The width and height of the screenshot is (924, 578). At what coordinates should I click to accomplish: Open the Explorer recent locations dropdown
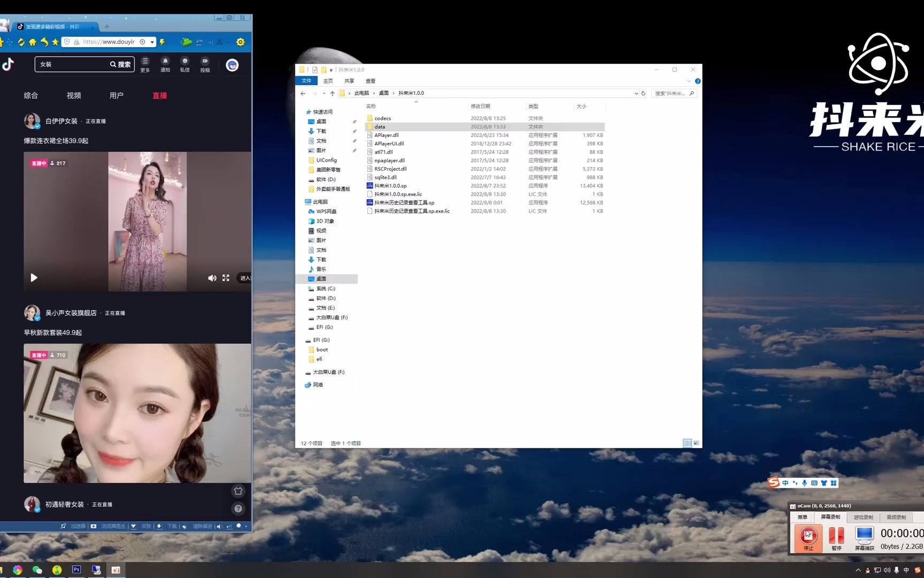(324, 93)
